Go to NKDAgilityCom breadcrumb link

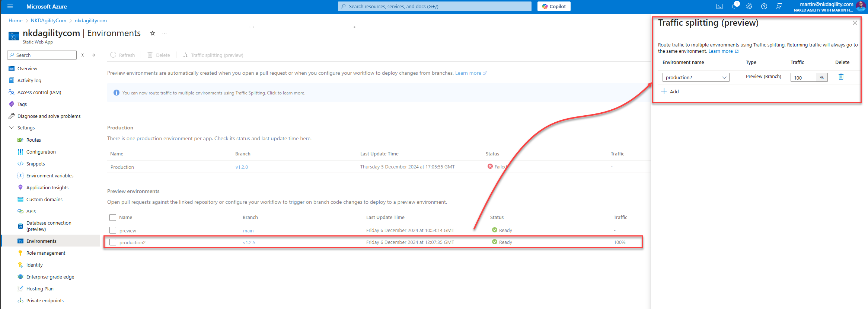tap(48, 20)
